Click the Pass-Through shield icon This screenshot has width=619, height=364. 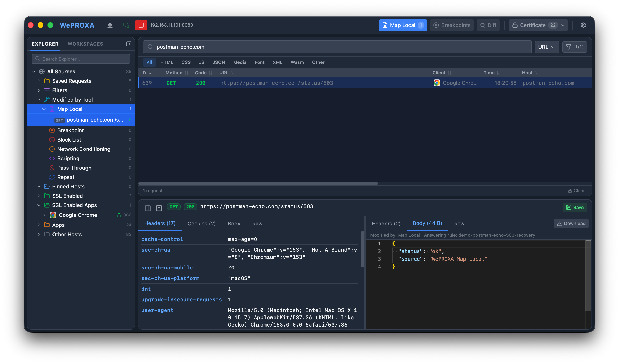click(x=52, y=168)
